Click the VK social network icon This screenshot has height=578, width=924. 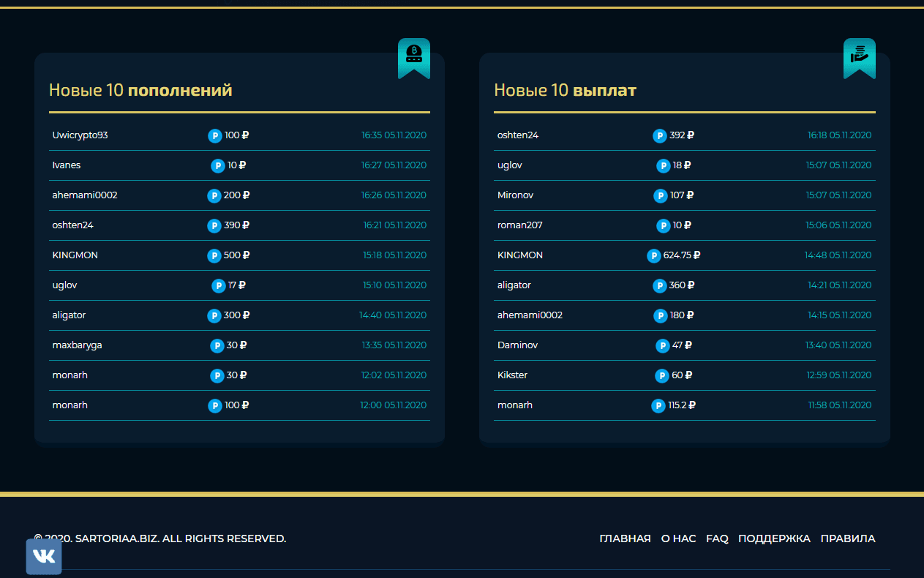[x=44, y=557]
